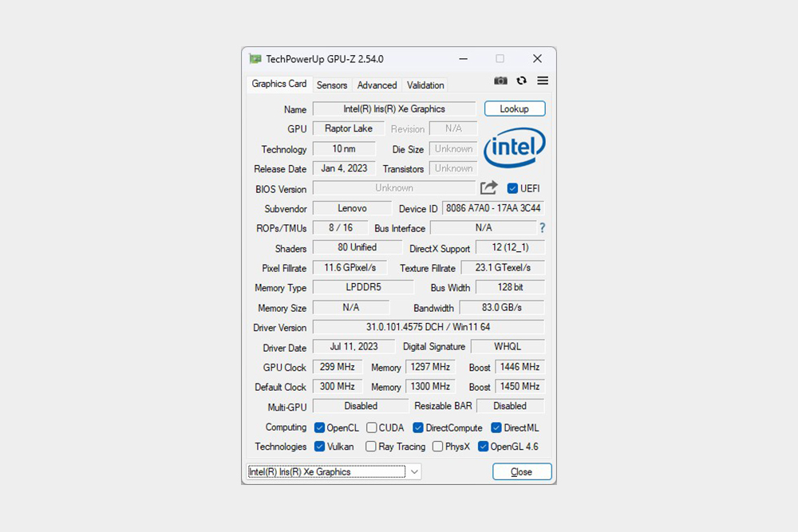Click the GPU-Z title bar app icon
The image size is (798, 532).
pos(255,59)
